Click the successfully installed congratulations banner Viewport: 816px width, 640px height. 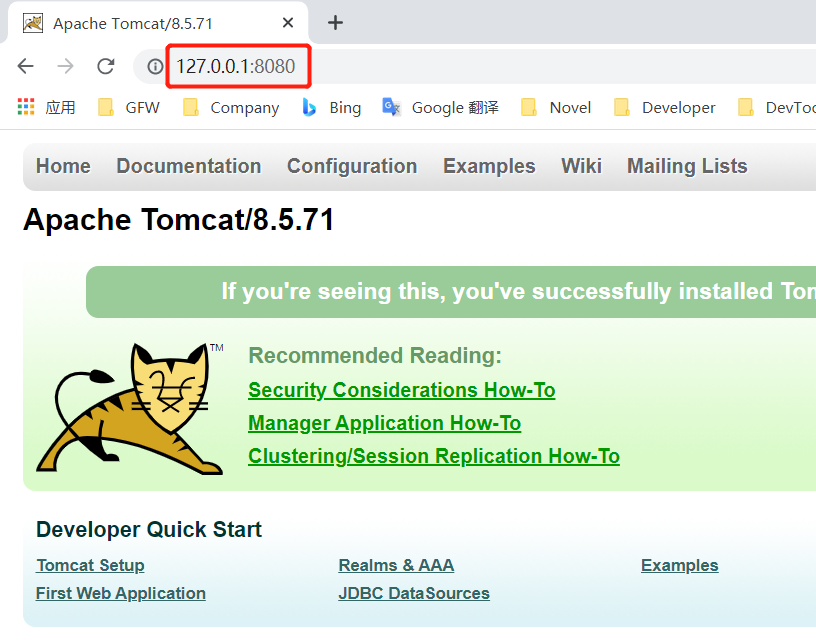[451, 292]
